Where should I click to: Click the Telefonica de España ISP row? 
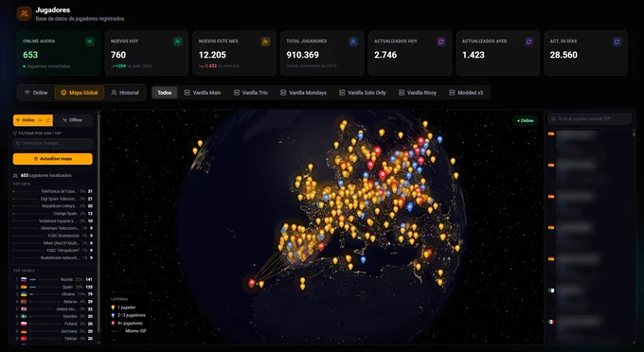pyautogui.click(x=53, y=191)
